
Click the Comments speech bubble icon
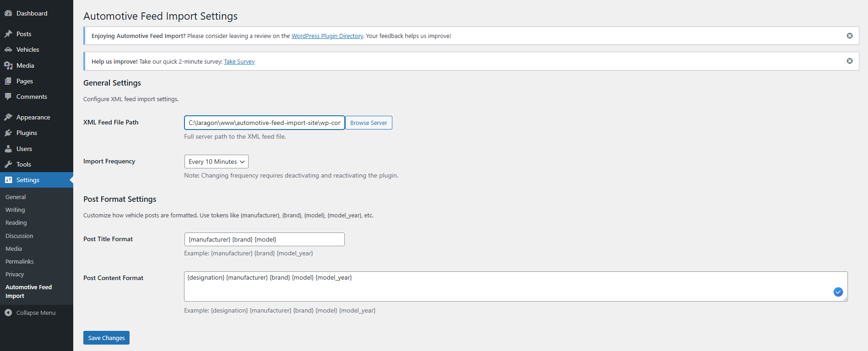pos(8,97)
